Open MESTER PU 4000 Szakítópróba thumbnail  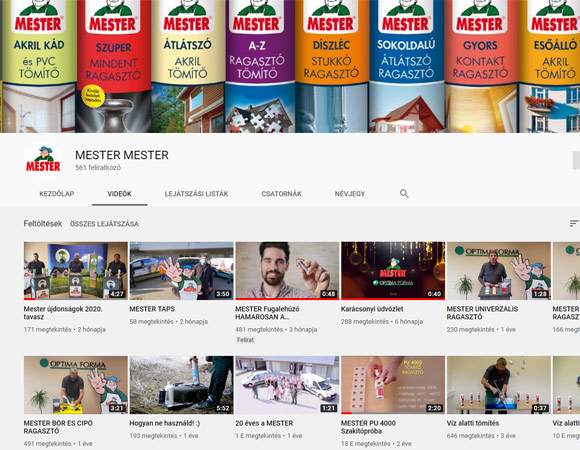point(393,385)
